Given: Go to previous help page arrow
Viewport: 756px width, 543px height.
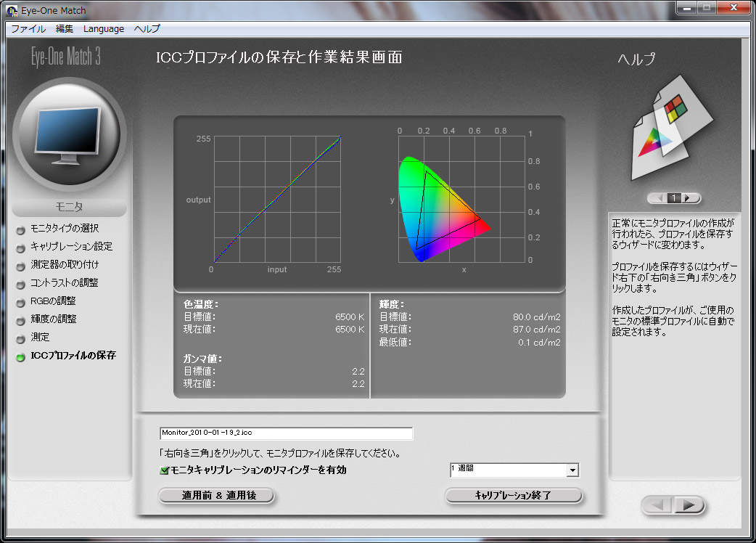Looking at the screenshot, I should coord(659,198).
